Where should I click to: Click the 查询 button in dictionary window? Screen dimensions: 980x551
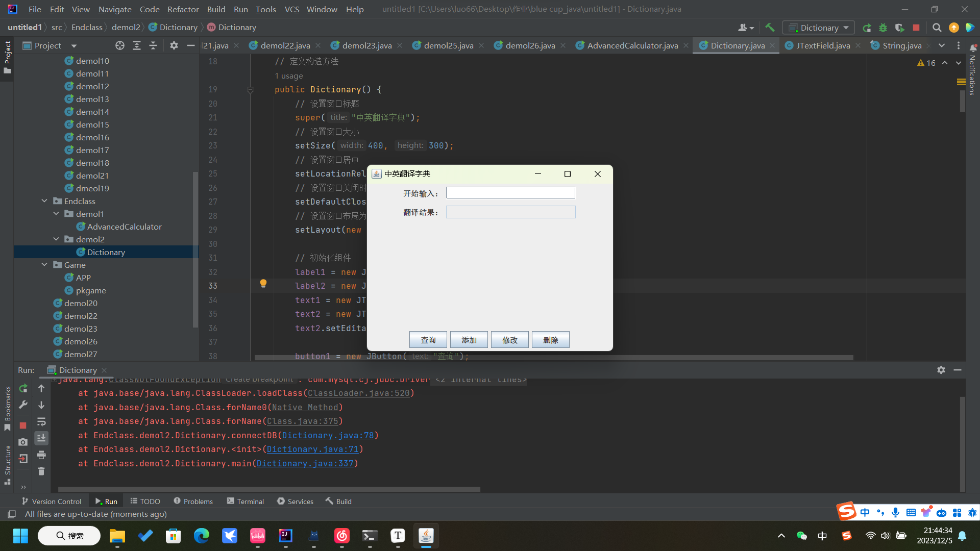(x=428, y=340)
